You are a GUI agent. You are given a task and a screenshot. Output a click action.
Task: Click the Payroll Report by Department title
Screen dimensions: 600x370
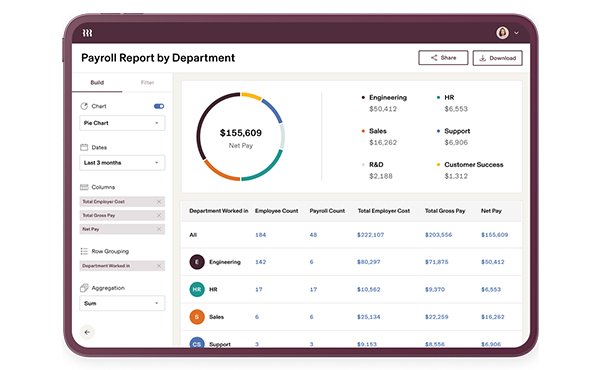click(158, 58)
